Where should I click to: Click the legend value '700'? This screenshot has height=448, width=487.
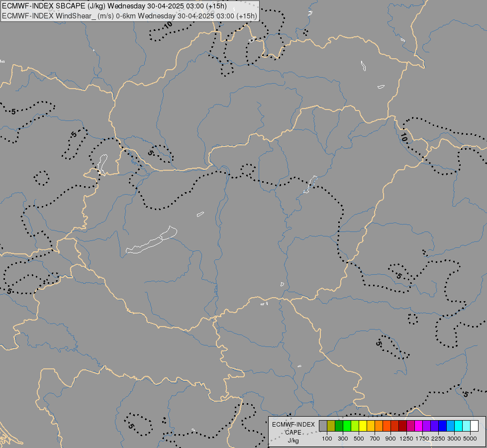coord(375,439)
